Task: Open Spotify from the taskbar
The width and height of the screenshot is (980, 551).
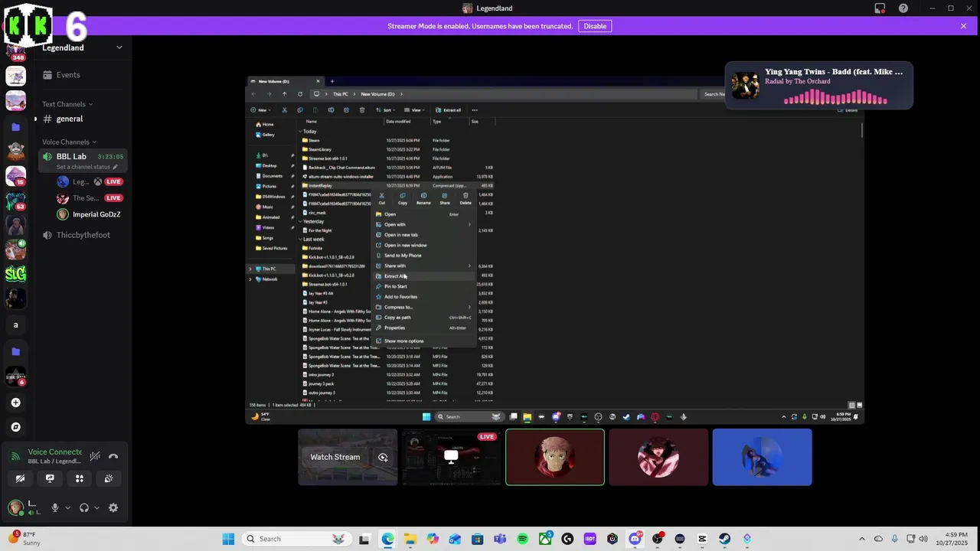Action: (x=522, y=539)
